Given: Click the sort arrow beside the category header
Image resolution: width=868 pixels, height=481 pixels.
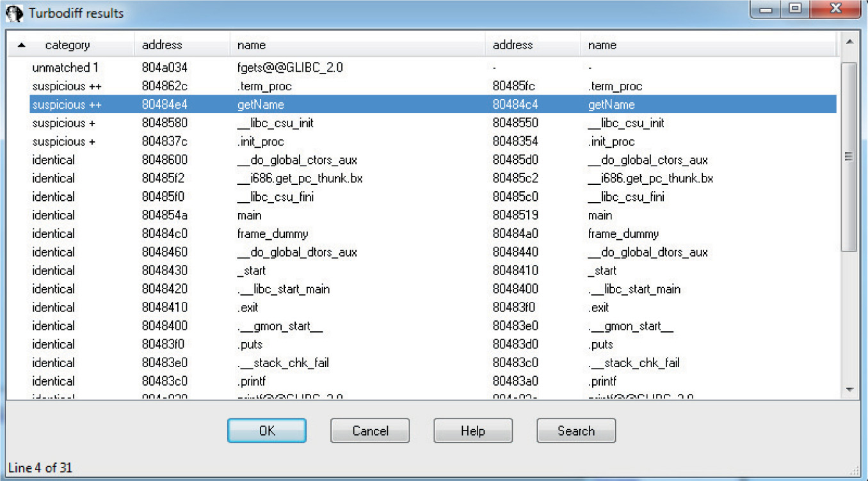Looking at the screenshot, I should pos(22,45).
